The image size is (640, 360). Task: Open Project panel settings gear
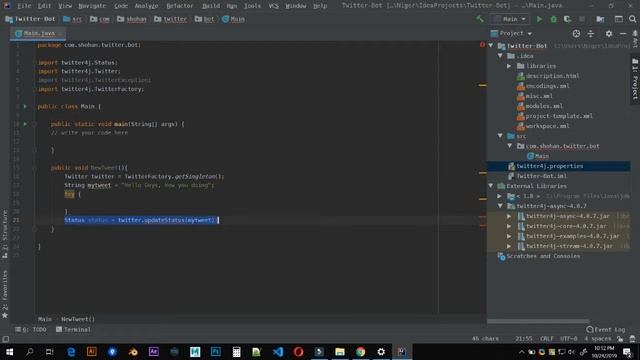point(609,33)
